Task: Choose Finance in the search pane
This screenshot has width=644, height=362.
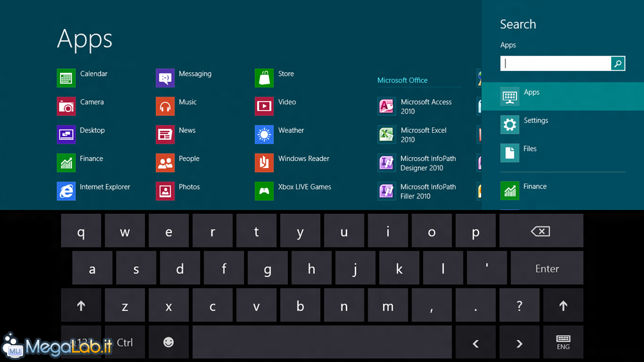Action: pos(563,191)
